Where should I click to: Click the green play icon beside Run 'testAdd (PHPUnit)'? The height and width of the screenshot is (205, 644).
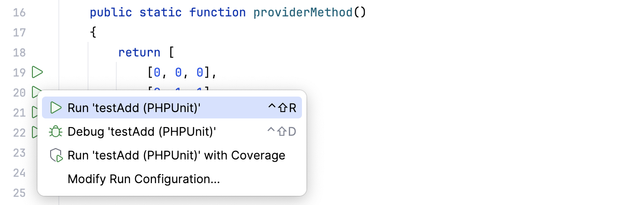(x=56, y=108)
